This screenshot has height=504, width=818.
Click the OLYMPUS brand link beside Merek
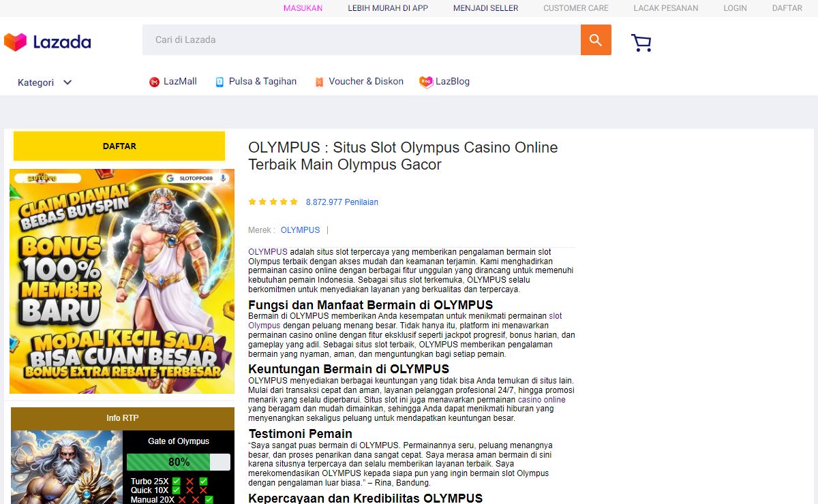300,230
